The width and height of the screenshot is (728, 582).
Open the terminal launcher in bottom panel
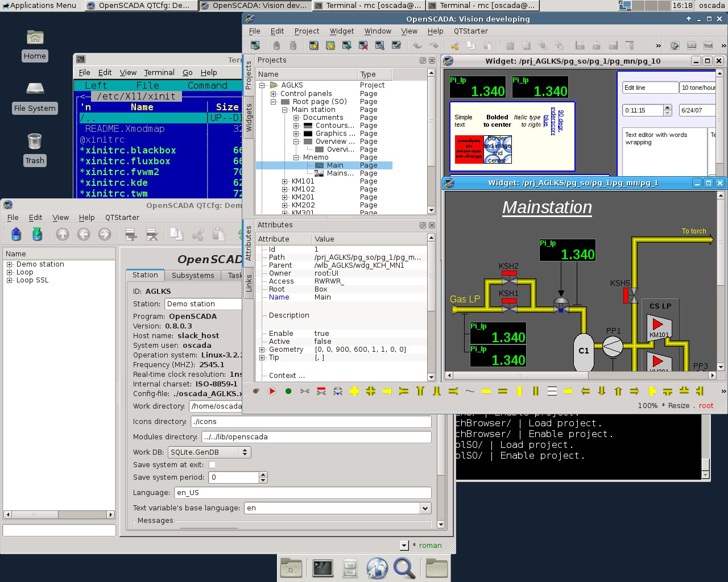(322, 568)
